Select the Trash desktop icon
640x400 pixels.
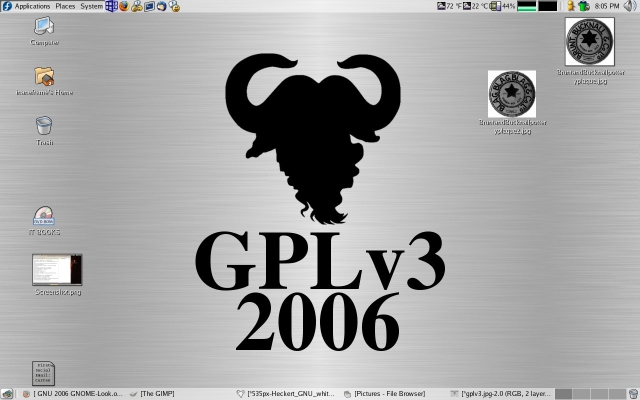[44, 131]
